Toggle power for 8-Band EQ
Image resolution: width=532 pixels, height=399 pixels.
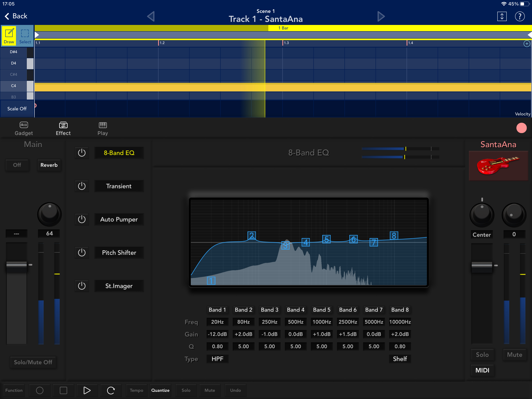[x=82, y=153]
